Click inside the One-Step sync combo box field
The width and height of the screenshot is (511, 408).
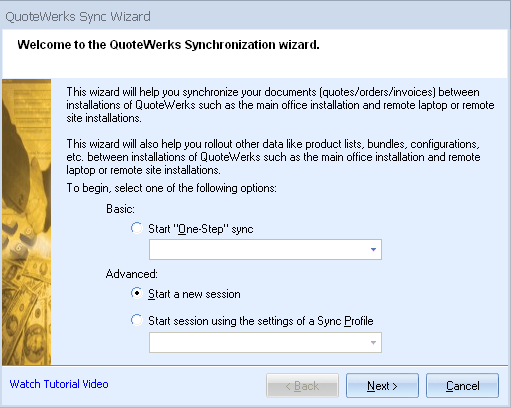tap(265, 249)
